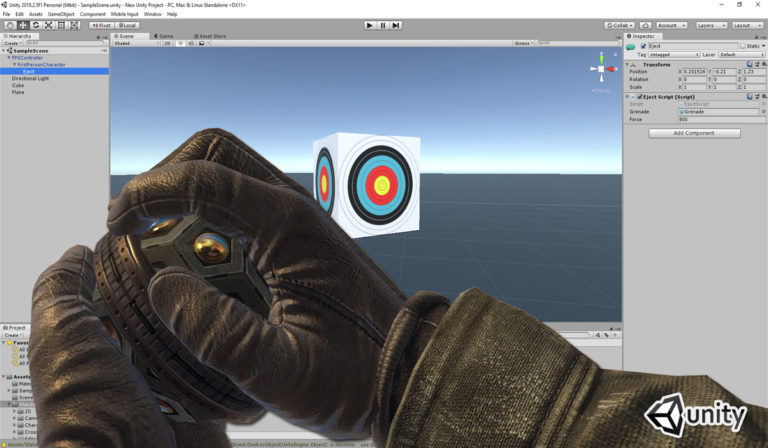Select the Move tool in toolbar
768x448 pixels.
tap(23, 25)
